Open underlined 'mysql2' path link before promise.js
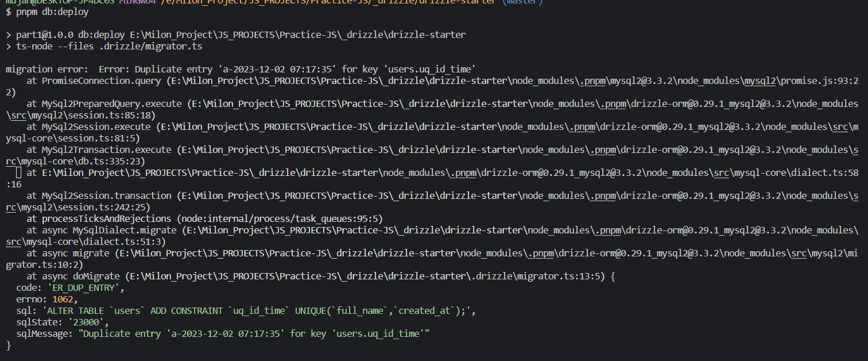 760,80
